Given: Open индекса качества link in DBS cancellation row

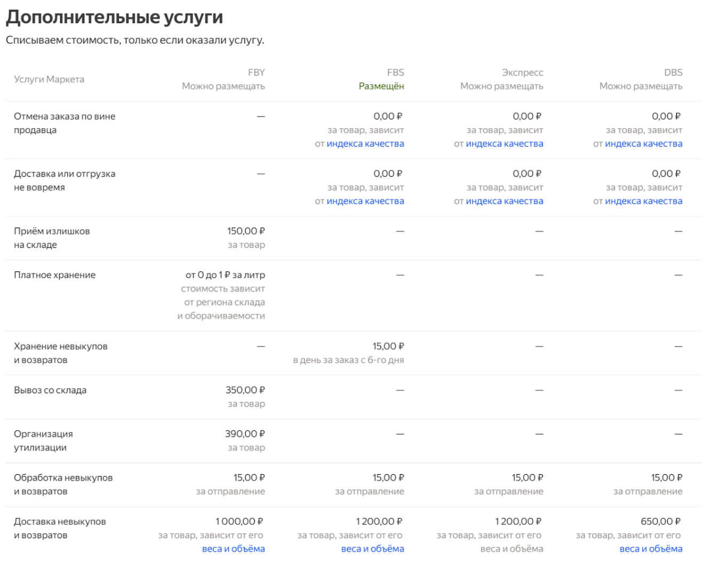Looking at the screenshot, I should click(644, 143).
